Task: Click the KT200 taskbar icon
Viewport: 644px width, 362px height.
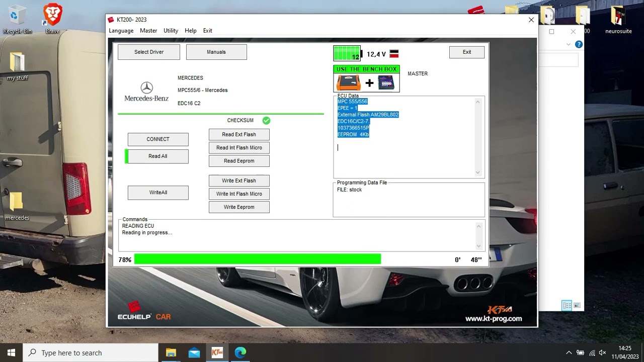Action: coord(217,353)
